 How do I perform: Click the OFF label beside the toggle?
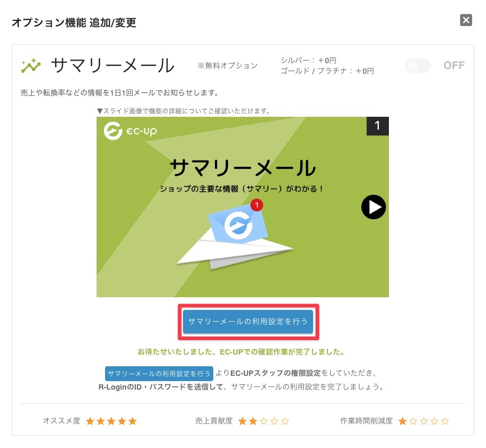454,65
